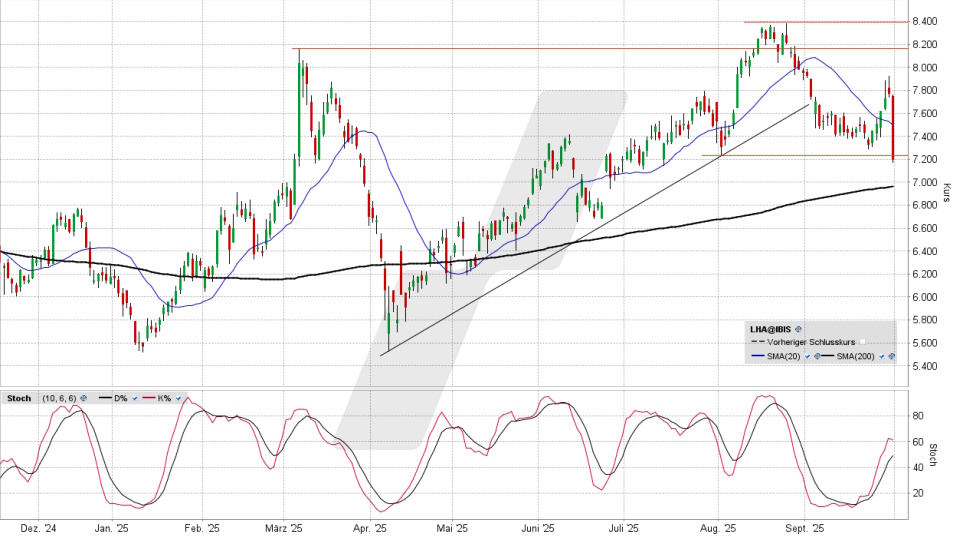Enable the Vorheriger Schlusskurs checkbox

[x=862, y=342]
